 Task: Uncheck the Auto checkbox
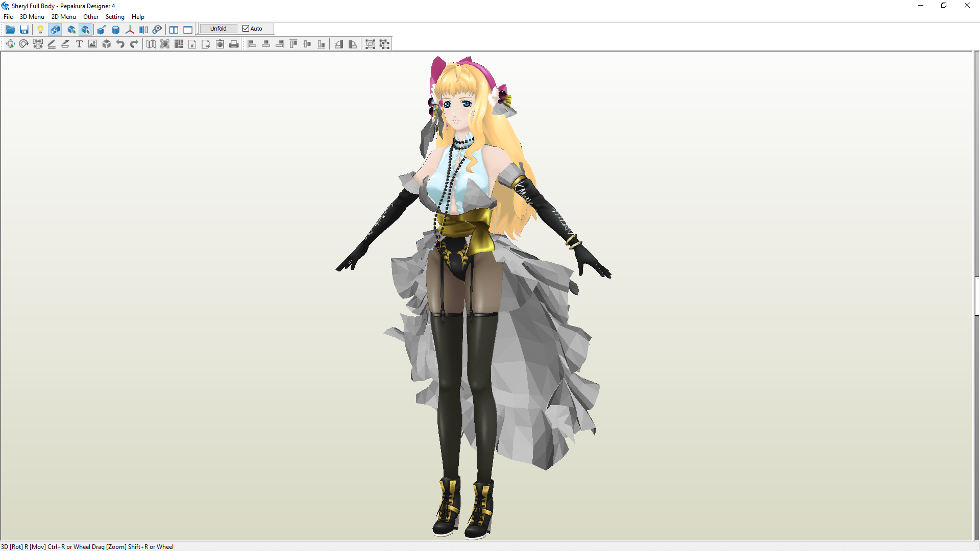pyautogui.click(x=246, y=29)
